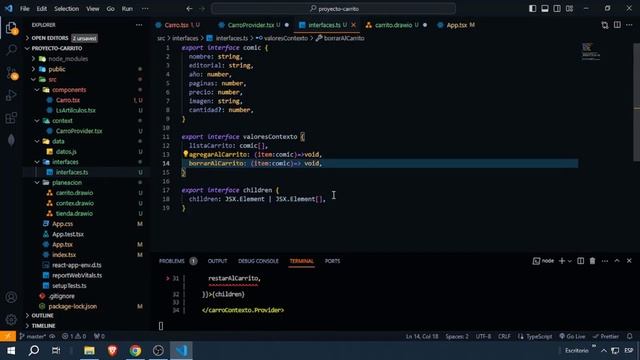Image resolution: width=640 pixels, height=360 pixels.
Task: Click the Explorer more actions ellipsis
Action: [139, 25]
